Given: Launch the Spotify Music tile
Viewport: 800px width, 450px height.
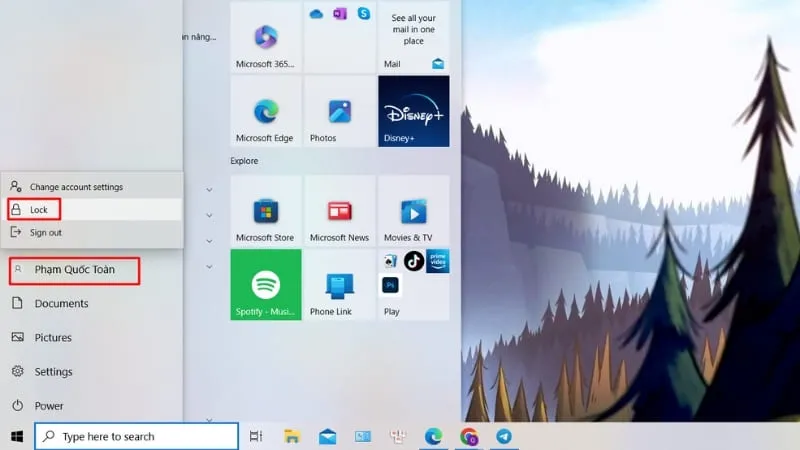Looking at the screenshot, I should [x=265, y=284].
